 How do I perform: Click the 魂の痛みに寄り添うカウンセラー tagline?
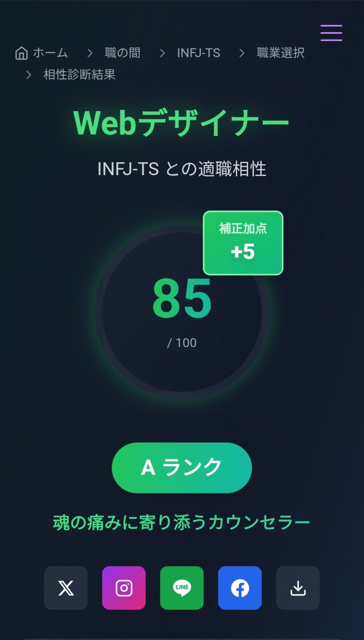tap(182, 522)
